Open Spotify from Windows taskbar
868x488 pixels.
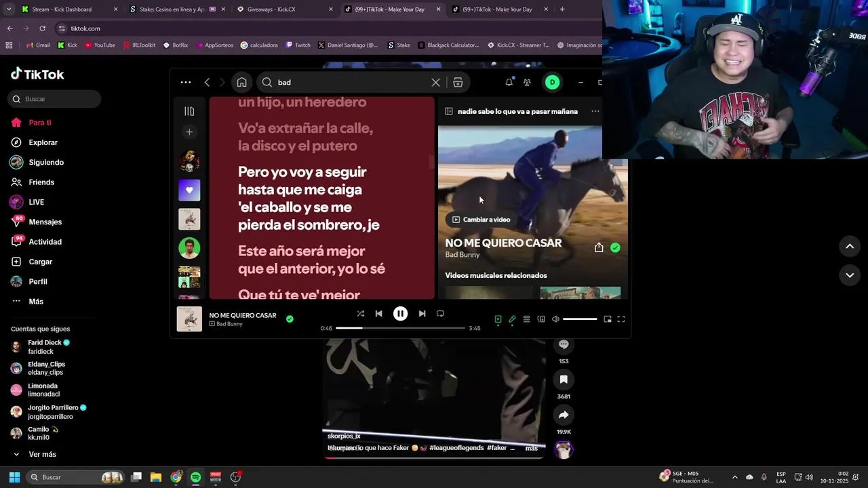point(195,477)
